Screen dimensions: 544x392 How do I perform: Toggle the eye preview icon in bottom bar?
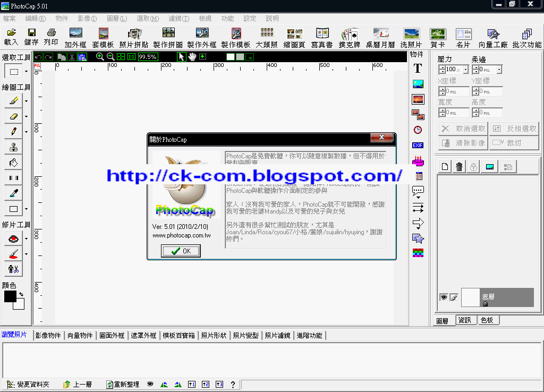point(150,384)
